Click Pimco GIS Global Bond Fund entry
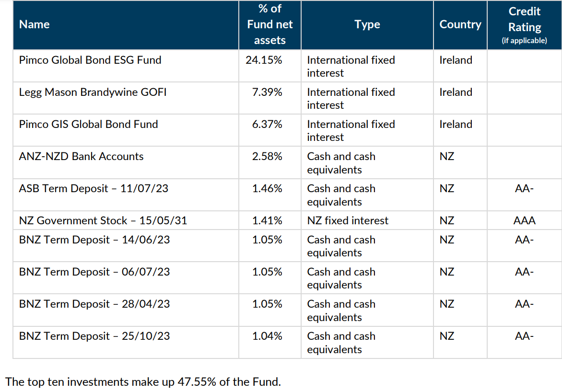562x392 pixels. coord(88,125)
